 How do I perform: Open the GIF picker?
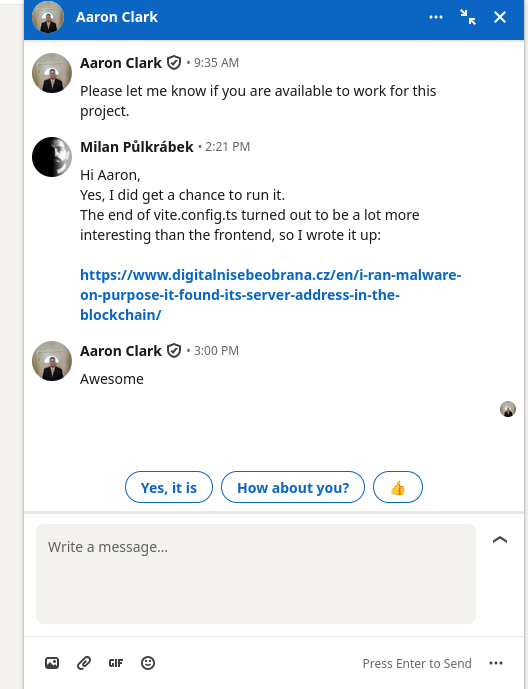tap(116, 663)
